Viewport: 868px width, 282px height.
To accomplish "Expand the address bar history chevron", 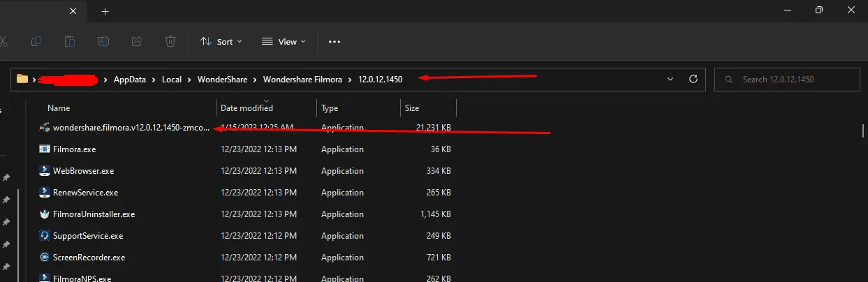I will 671,80.
